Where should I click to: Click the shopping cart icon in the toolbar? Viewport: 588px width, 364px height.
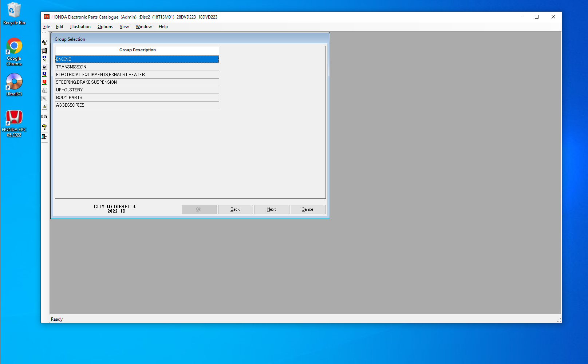point(44,51)
